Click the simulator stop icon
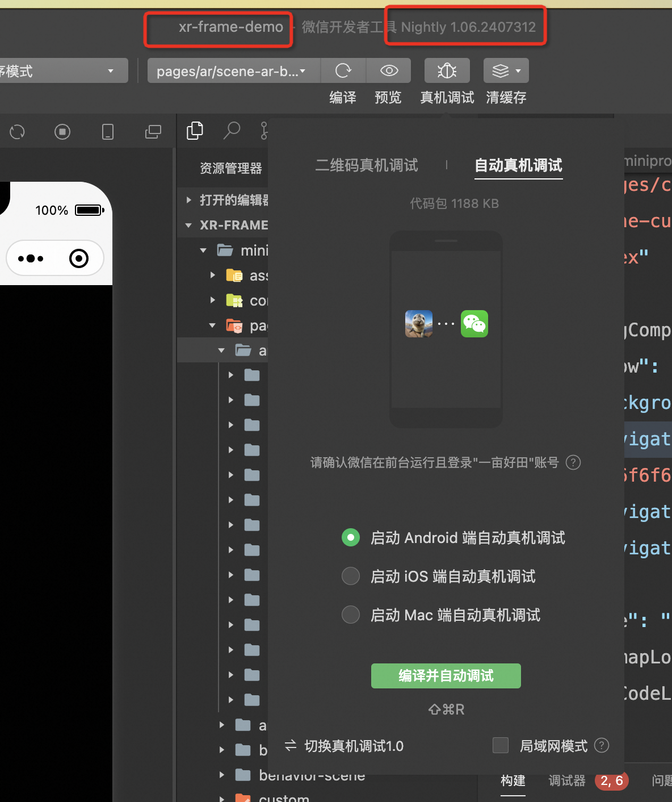Viewport: 672px width, 802px height. (x=62, y=132)
